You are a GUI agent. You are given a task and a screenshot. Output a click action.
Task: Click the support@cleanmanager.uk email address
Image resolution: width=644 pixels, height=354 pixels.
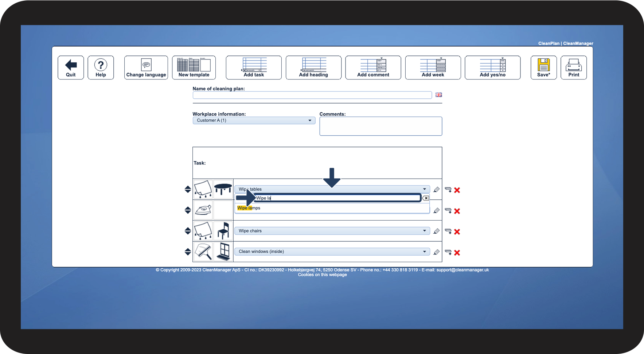point(462,270)
